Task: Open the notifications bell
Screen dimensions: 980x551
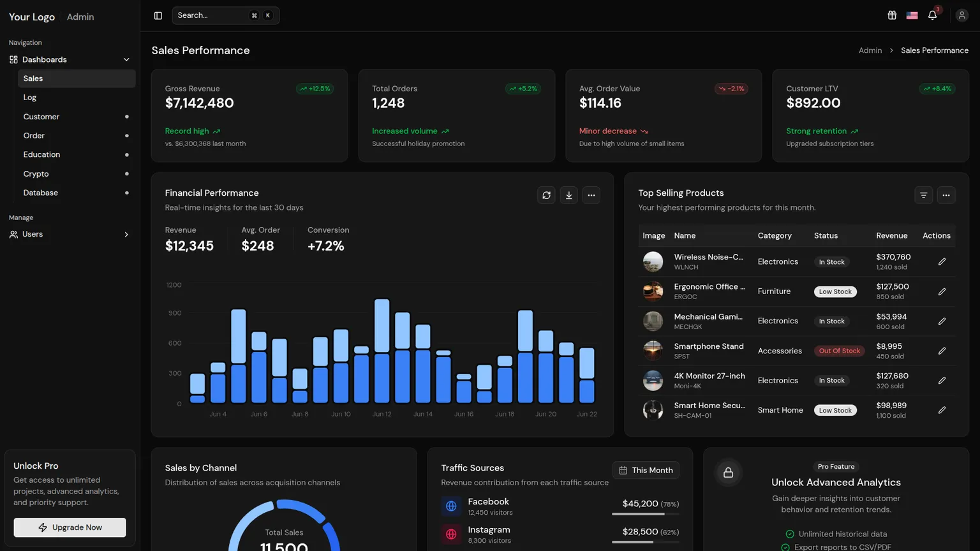Action: pos(932,15)
